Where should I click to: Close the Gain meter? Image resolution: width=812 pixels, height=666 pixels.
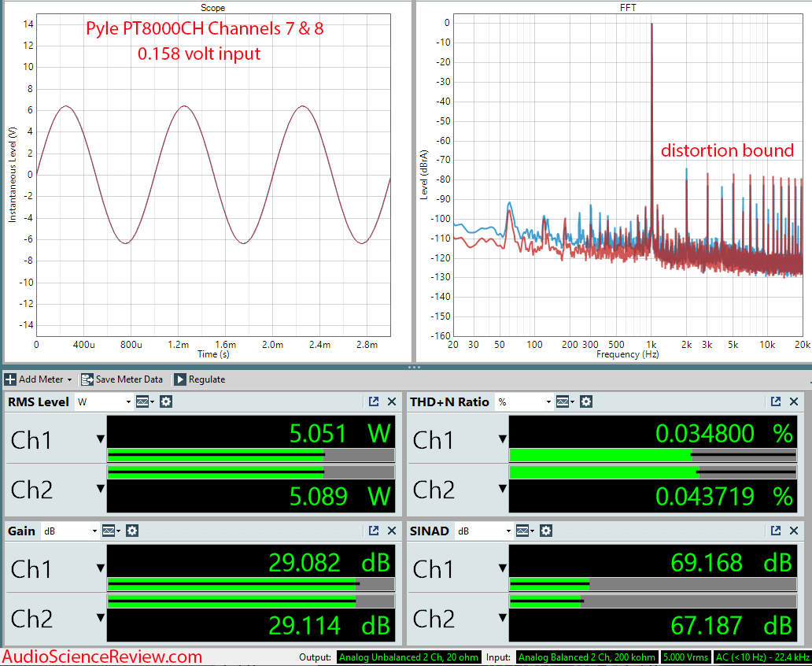(392, 531)
